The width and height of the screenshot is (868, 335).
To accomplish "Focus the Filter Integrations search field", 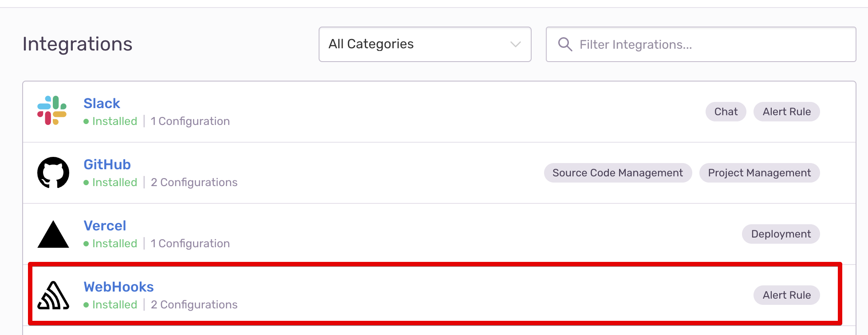I will (701, 44).
